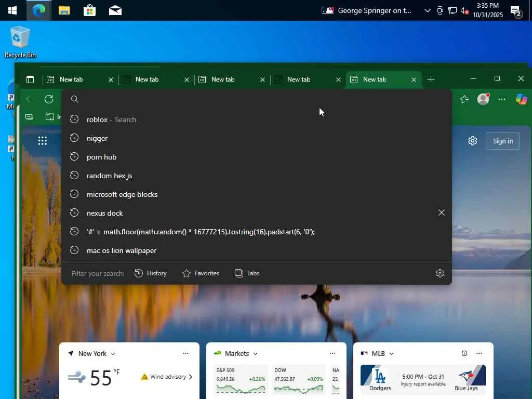Filter search by History
The image size is (532, 399).
pyautogui.click(x=151, y=273)
